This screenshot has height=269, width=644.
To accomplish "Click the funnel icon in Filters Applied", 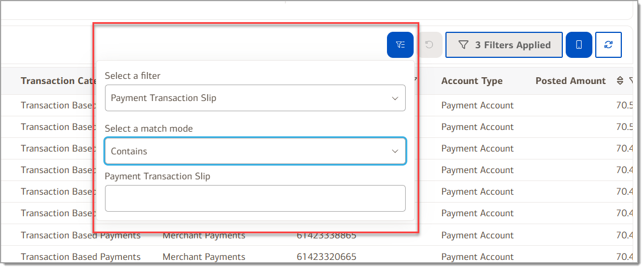I will [x=464, y=45].
